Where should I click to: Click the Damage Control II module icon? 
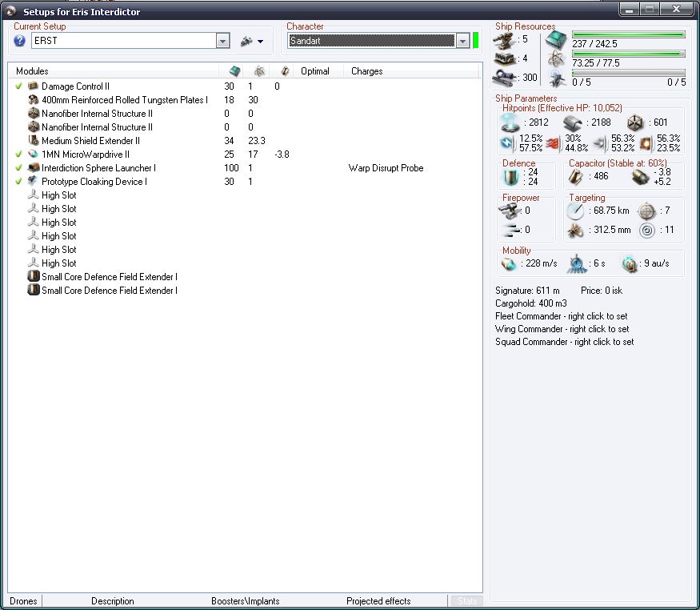click(33, 86)
